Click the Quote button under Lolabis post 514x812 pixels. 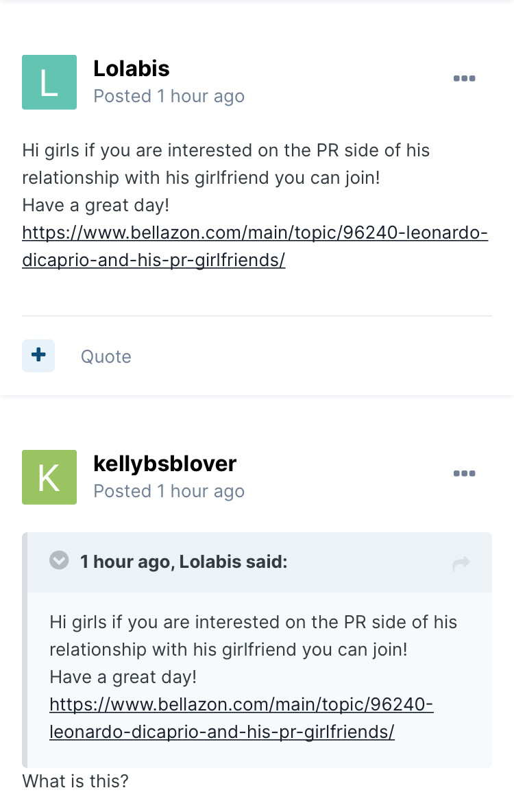[106, 357]
